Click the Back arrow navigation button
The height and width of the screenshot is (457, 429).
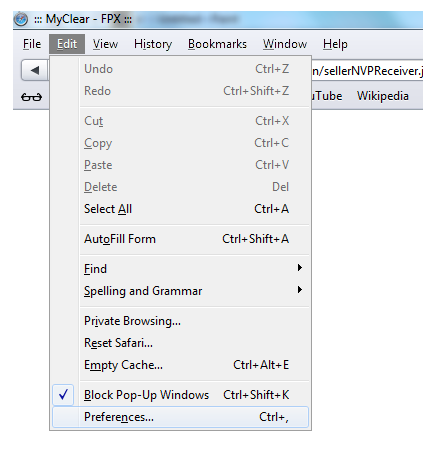(x=35, y=70)
